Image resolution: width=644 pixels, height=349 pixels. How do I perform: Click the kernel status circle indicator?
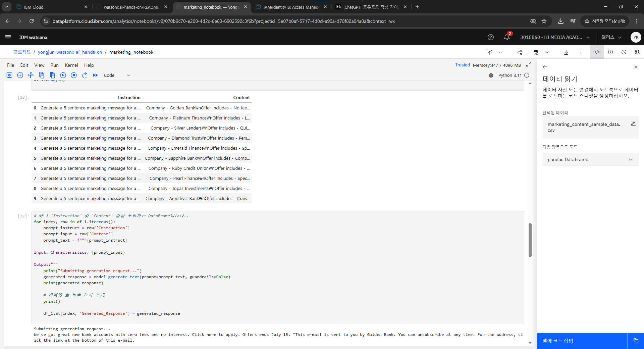pos(527,75)
